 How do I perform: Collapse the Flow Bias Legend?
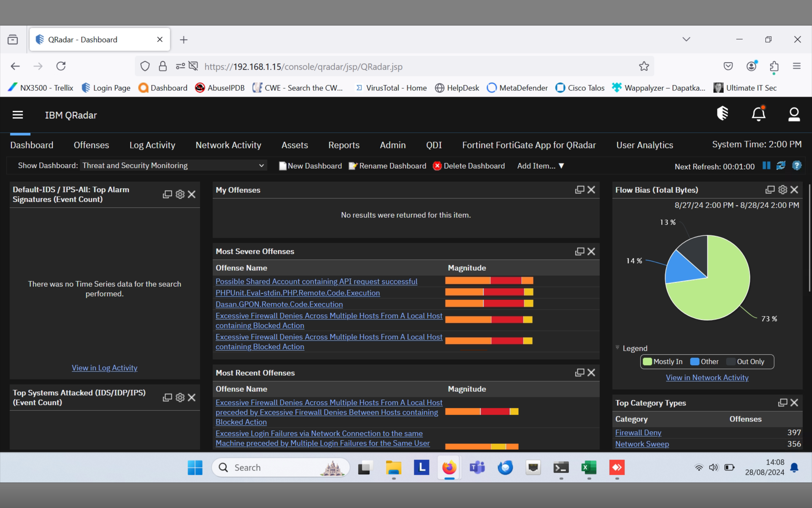click(617, 348)
